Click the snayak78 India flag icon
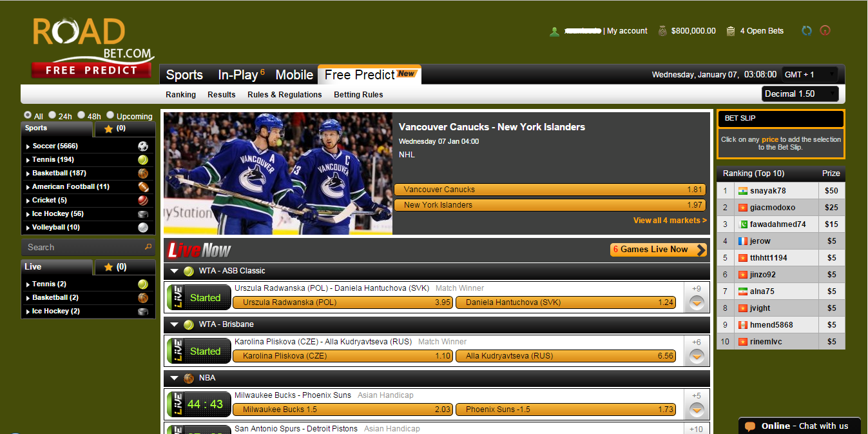868x434 pixels. click(x=742, y=191)
